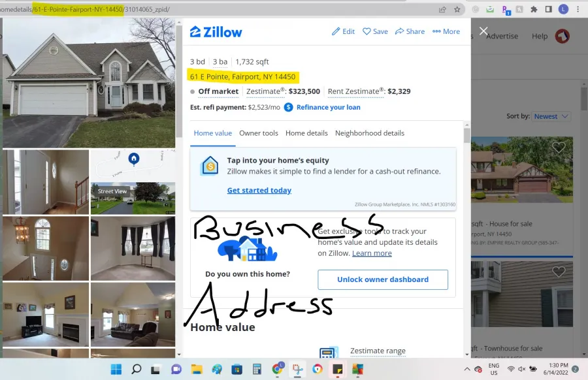
Task: Click the ENG US language indicator
Action: 493,369
